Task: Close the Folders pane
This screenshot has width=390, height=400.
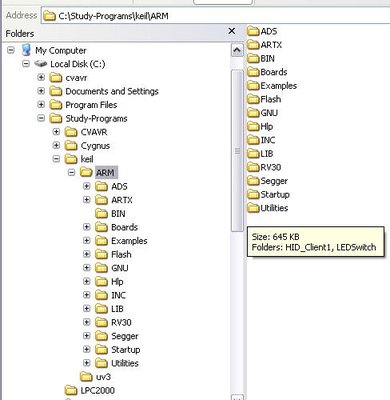Action: 232,31
